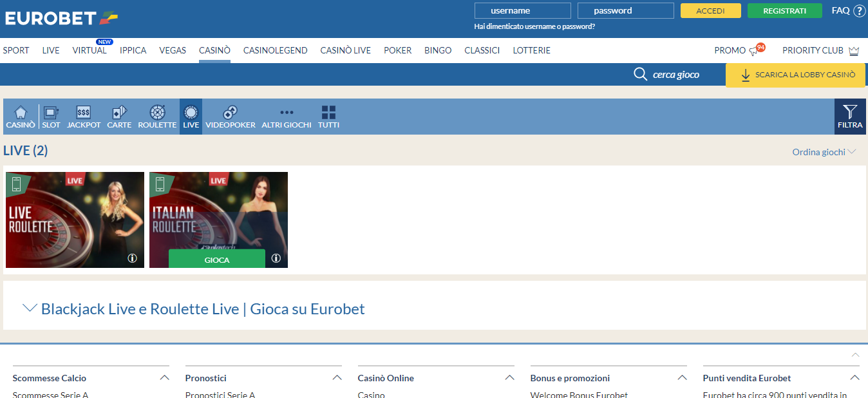Open the Casinò menu item
Image resolution: width=868 pixels, height=398 pixels.
tap(214, 50)
